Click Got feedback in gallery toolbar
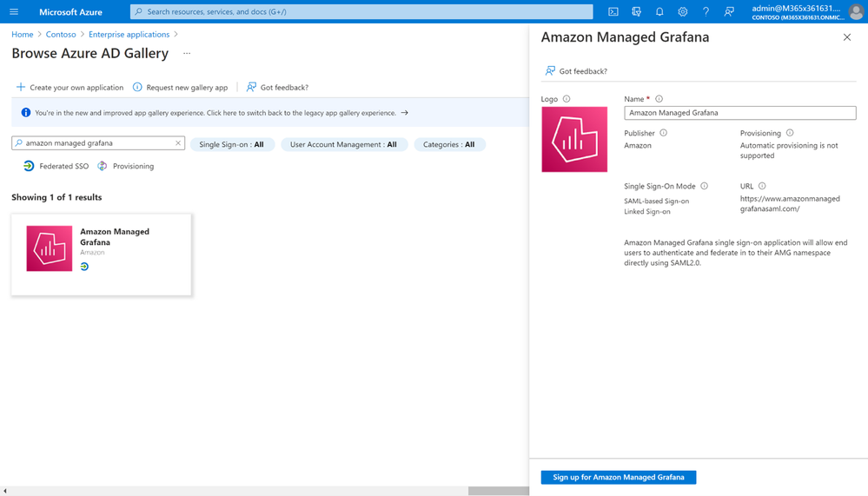Viewport: 868px width, 496px height. [277, 88]
